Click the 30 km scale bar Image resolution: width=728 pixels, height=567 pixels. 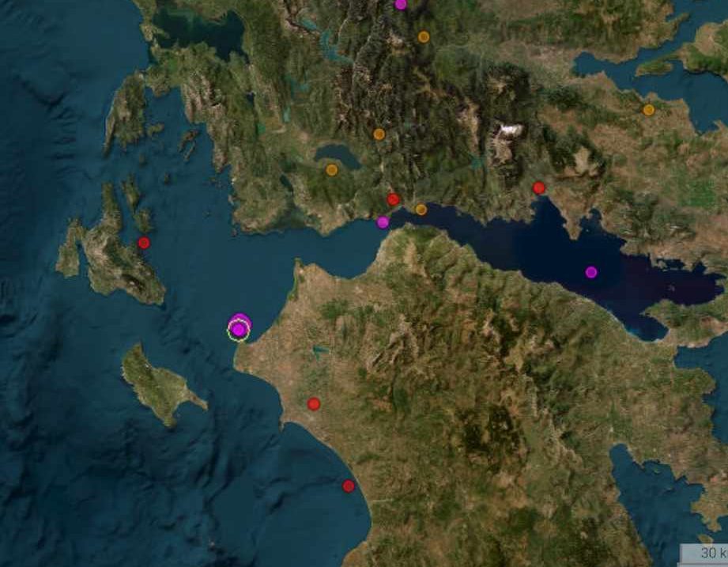point(703,553)
